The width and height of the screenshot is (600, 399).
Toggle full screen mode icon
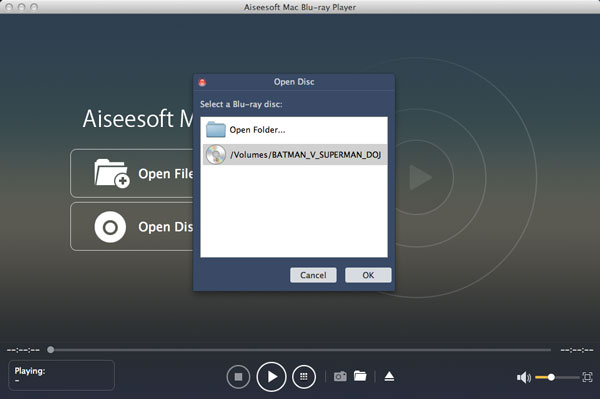click(x=587, y=377)
